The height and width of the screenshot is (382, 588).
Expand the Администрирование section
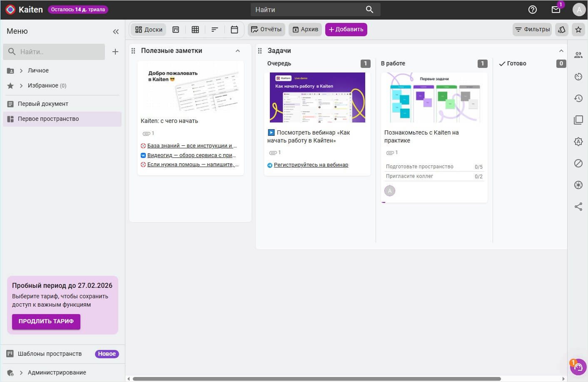[21, 373]
